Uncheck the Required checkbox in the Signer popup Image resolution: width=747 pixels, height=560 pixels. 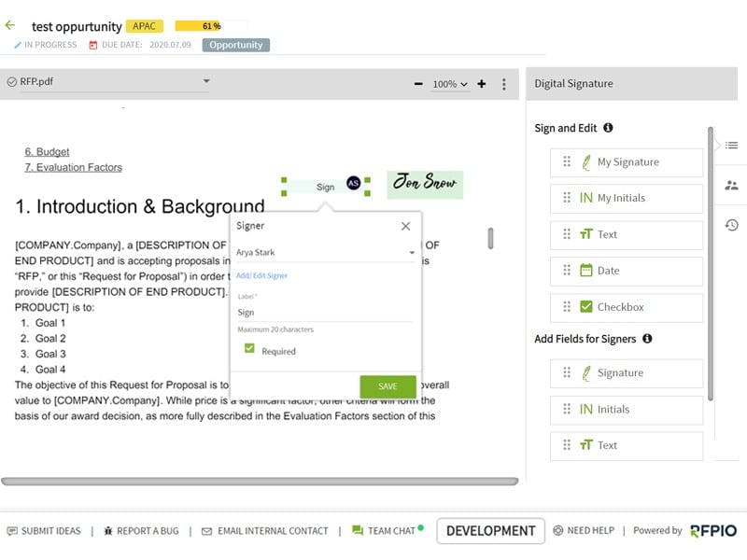(x=249, y=349)
